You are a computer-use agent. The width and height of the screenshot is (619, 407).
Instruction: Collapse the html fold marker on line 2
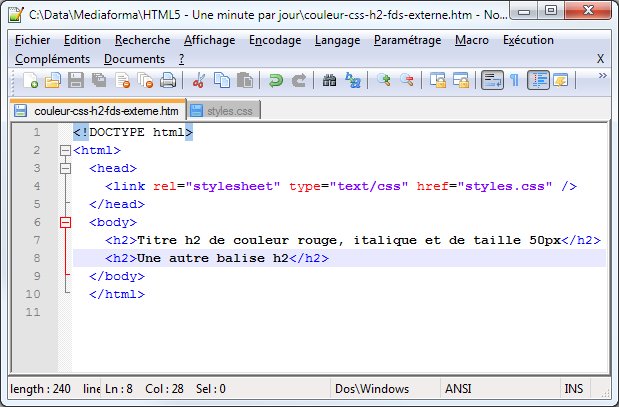tap(66, 151)
